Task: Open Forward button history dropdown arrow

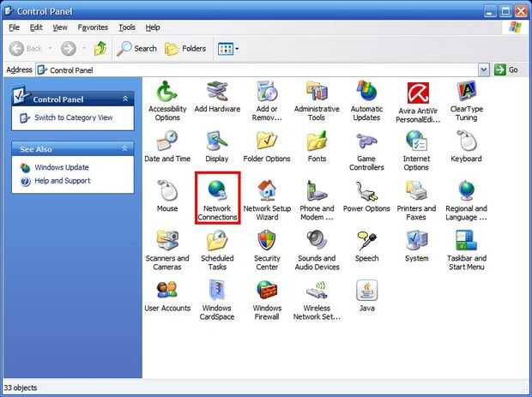Action: click(x=84, y=49)
